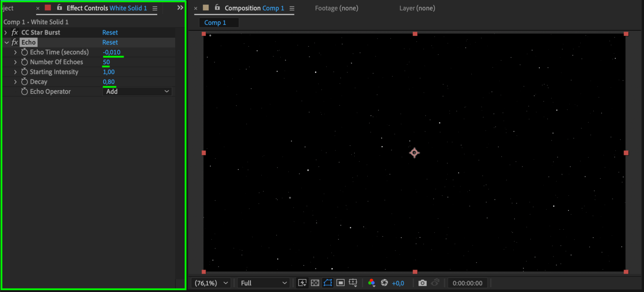Expand the CC Star Burst effect
Viewport: 644px width, 292px height.
[x=5, y=33]
